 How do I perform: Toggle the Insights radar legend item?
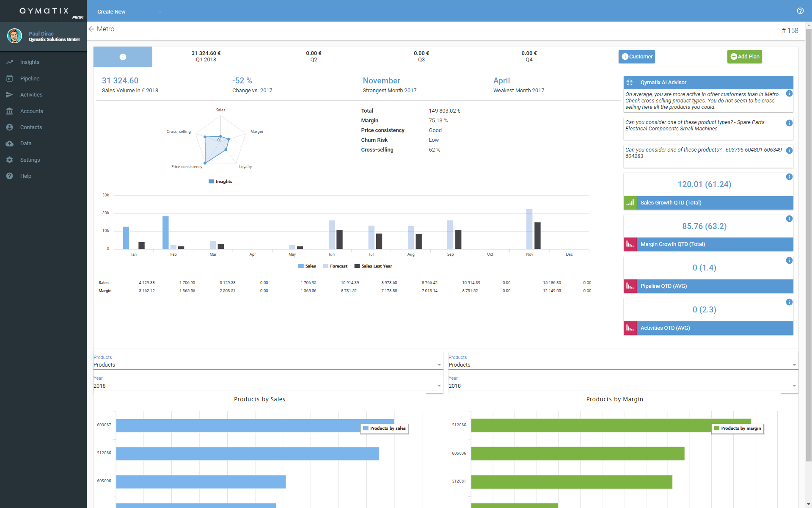(220, 182)
